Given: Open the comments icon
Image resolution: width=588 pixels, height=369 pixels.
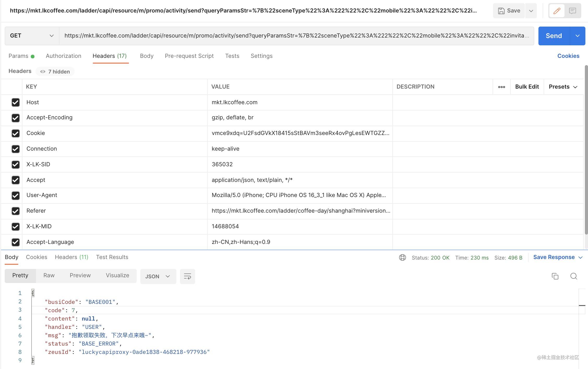Looking at the screenshot, I should pyautogui.click(x=572, y=11).
